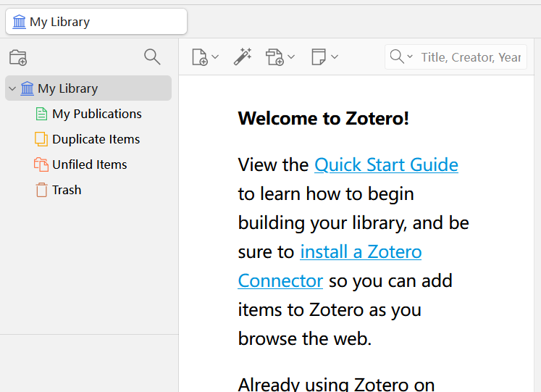
Task: Open Duplicate Items
Action: (x=96, y=139)
